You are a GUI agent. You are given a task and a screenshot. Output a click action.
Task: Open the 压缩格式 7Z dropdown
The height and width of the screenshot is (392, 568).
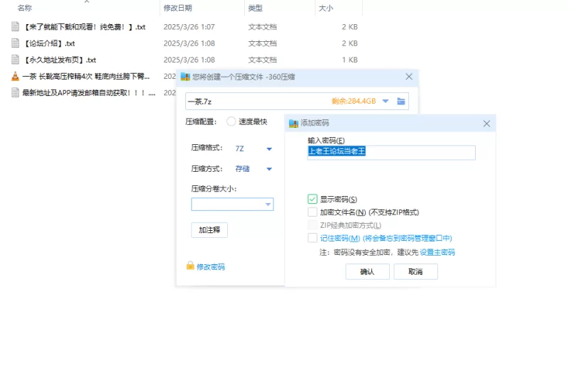point(269,149)
